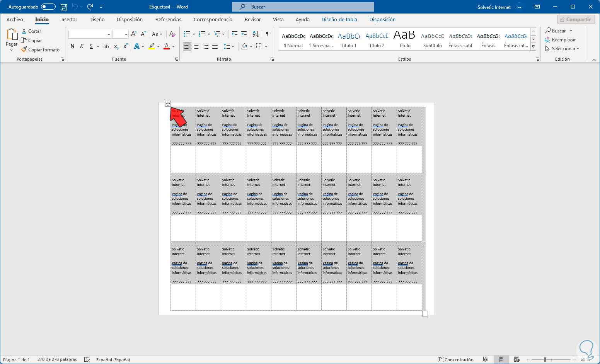Click the Pegar paste button
The height and width of the screenshot is (364, 600).
click(12, 40)
